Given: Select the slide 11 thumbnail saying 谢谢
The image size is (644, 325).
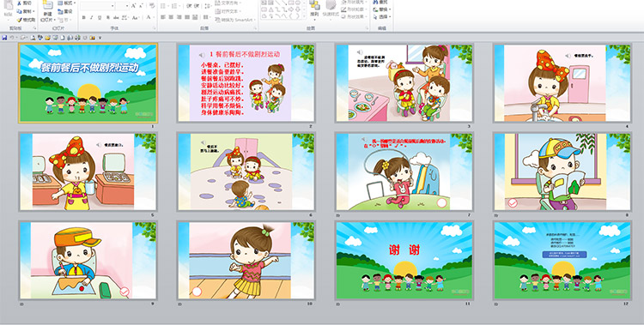Looking at the screenshot, I should [x=404, y=260].
